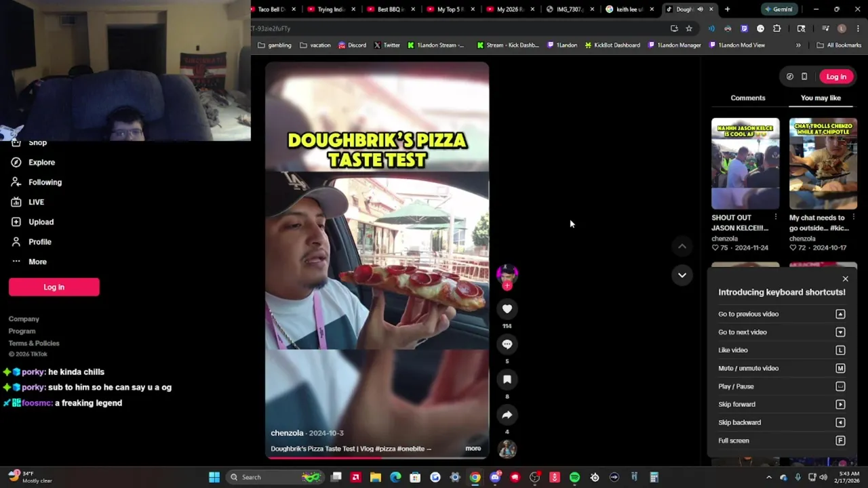Screen dimensions: 868x488
Task: Open the SHOUT OUT JASON KELCE video thumbnail
Action: tap(745, 163)
